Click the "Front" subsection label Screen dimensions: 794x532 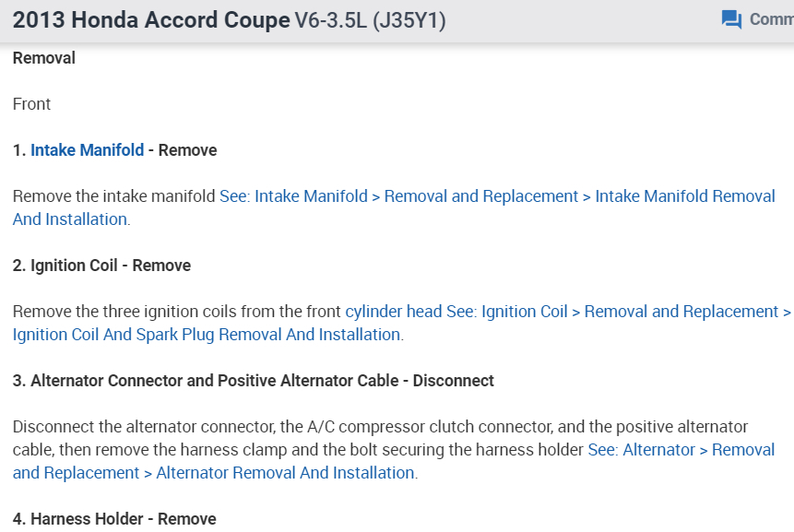(x=32, y=104)
